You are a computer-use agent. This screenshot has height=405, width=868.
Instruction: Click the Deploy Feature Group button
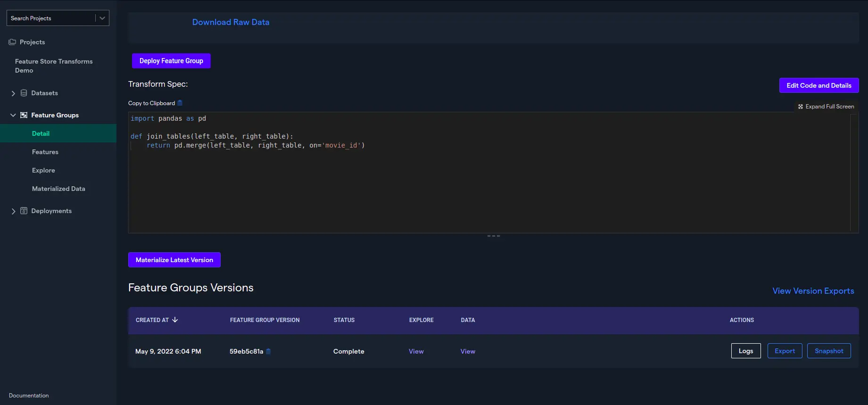[171, 61]
